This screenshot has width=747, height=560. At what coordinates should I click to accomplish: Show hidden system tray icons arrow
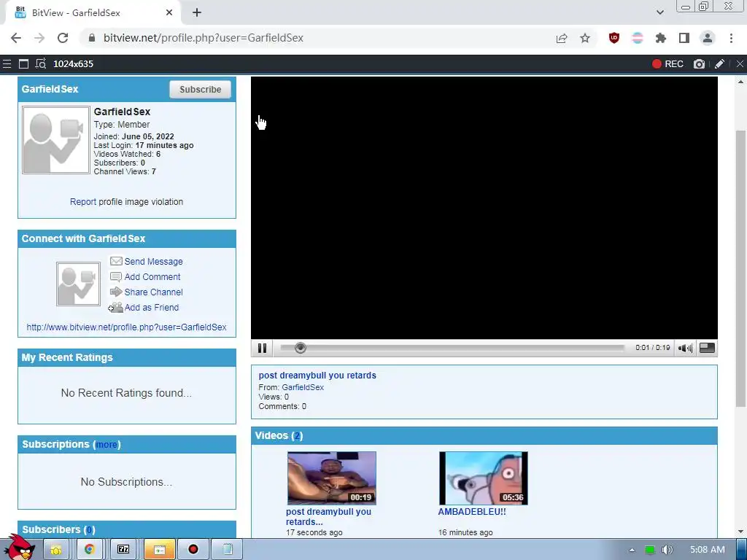click(x=632, y=550)
